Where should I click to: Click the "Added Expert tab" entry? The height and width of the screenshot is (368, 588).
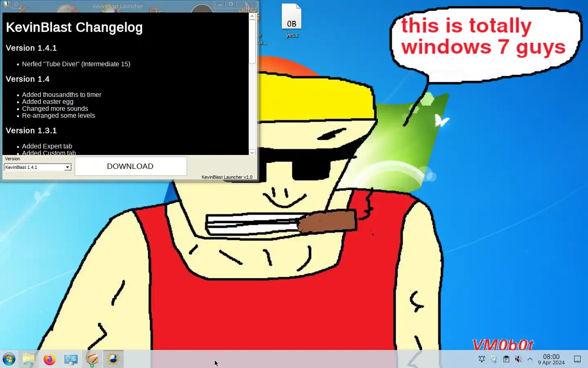[47, 146]
